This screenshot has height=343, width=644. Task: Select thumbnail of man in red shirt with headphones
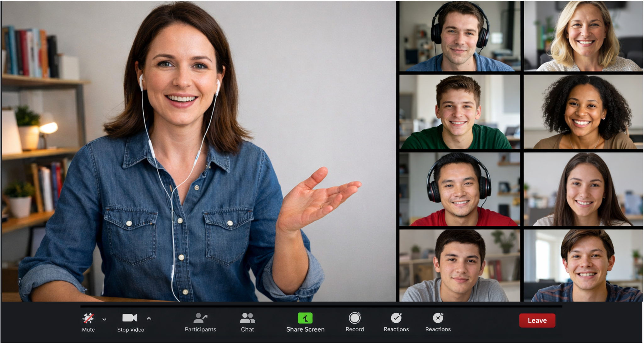(x=460, y=189)
